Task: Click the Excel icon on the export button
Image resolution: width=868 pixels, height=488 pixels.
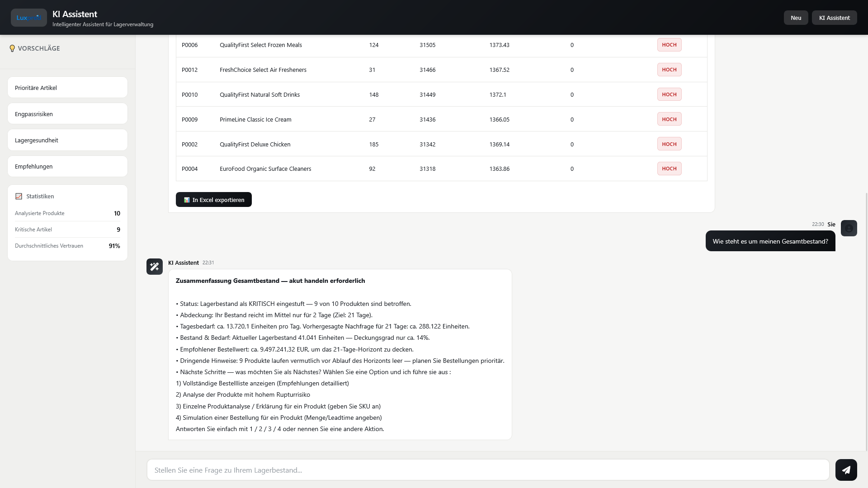Action: (187, 200)
